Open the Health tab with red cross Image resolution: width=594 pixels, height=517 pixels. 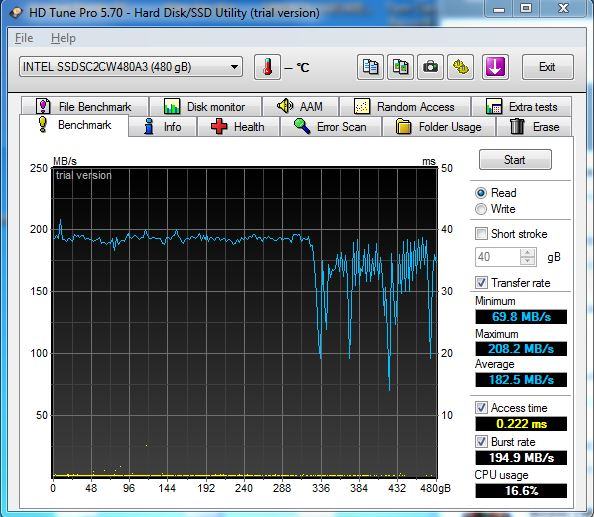tap(238, 127)
